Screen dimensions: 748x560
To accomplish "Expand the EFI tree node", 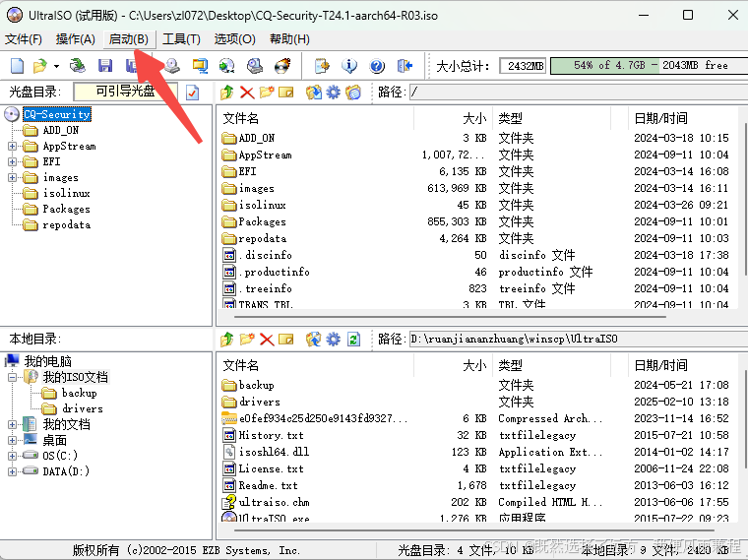I will (13, 161).
